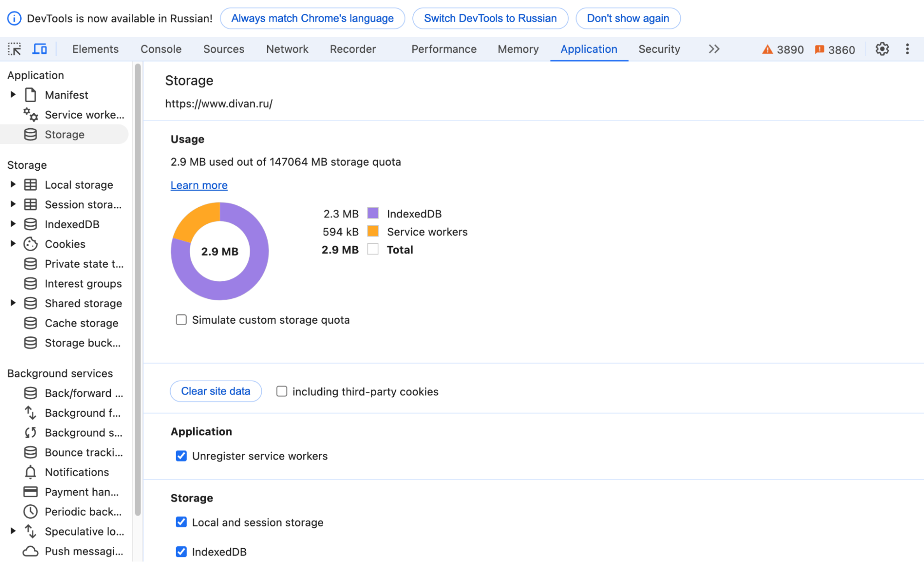Open the Memory tab
924x562 pixels.
pyautogui.click(x=518, y=49)
